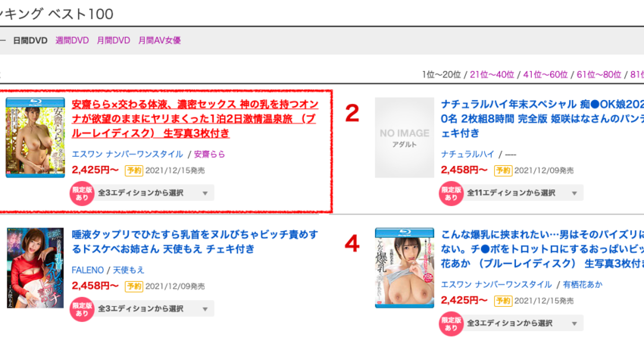The height and width of the screenshot is (341, 644).
Task: Open the third item's edition dropdown under FALENO
Action: pyautogui.click(x=155, y=309)
